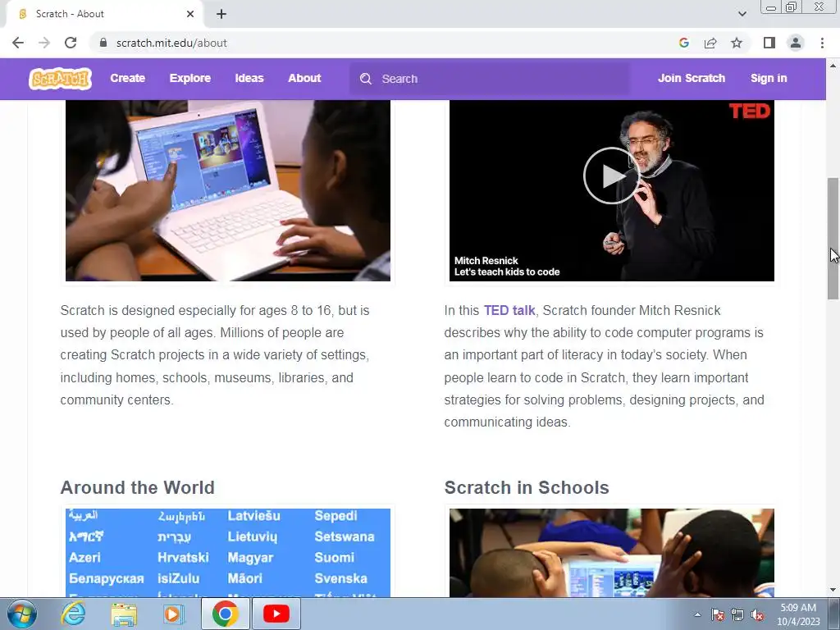The width and height of the screenshot is (840, 630).
Task: Switch to Chrome in the taskbar
Action: (225, 614)
